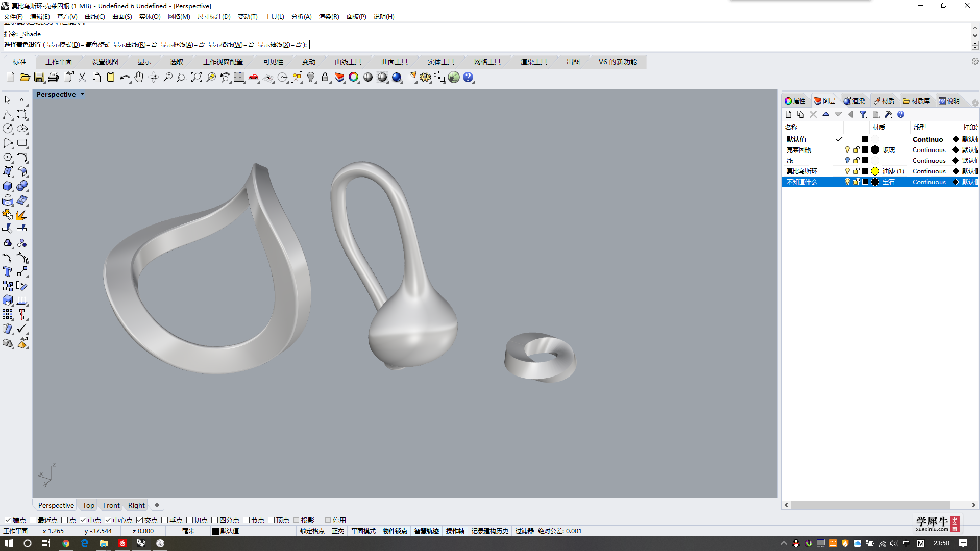Switch to the 曲线工具 toolbar tab
Image resolution: width=980 pixels, height=551 pixels.
pyautogui.click(x=348, y=62)
